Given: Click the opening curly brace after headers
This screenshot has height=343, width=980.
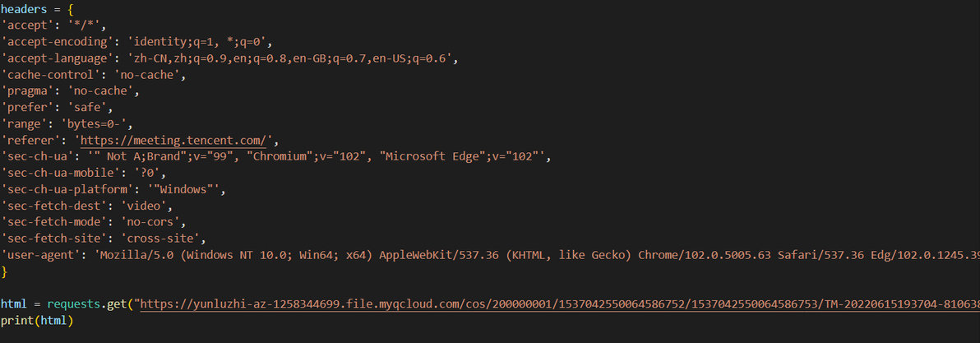Looking at the screenshot, I should pos(71,10).
